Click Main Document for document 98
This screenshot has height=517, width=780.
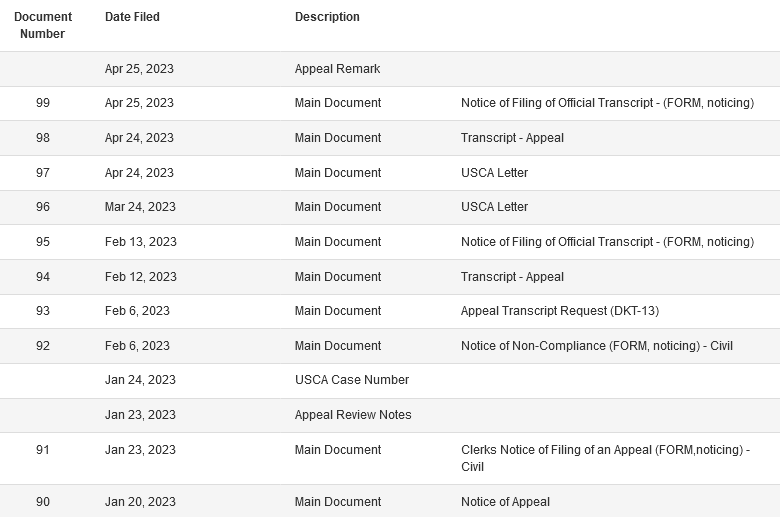pos(338,138)
